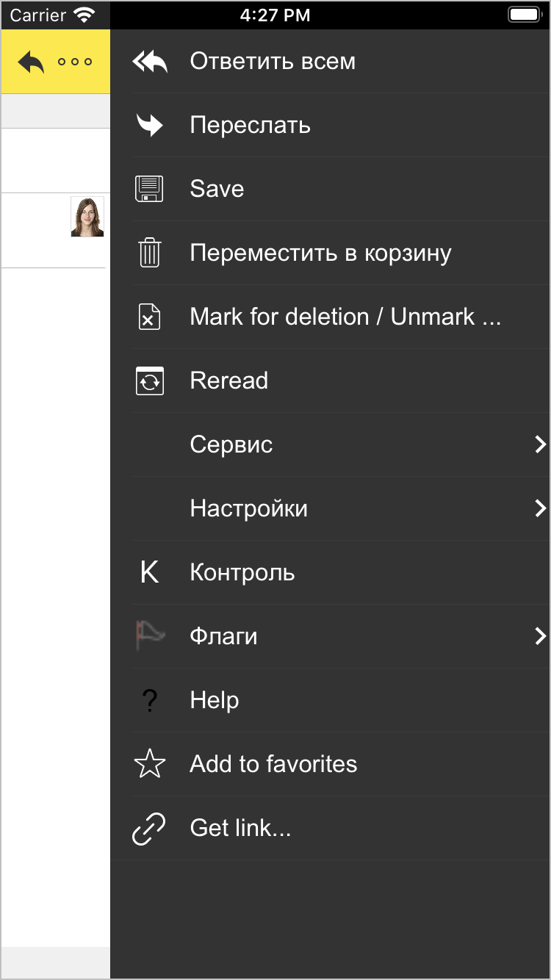Choose Get link... option

(240, 828)
